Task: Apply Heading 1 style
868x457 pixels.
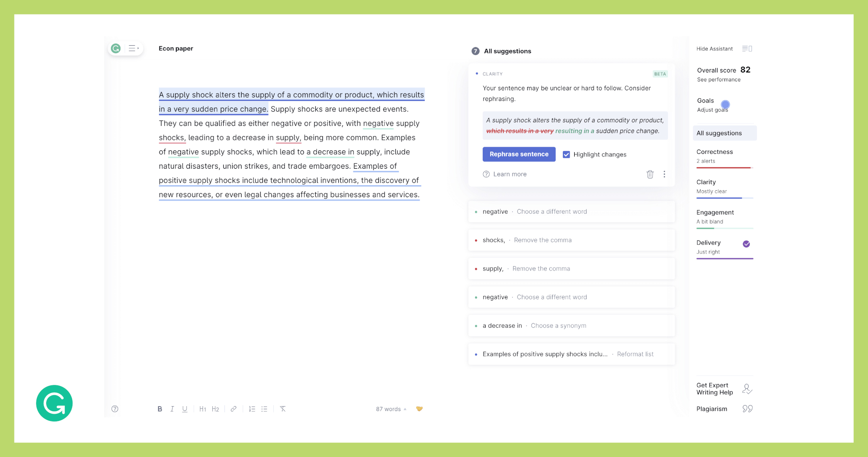Action: (x=203, y=409)
